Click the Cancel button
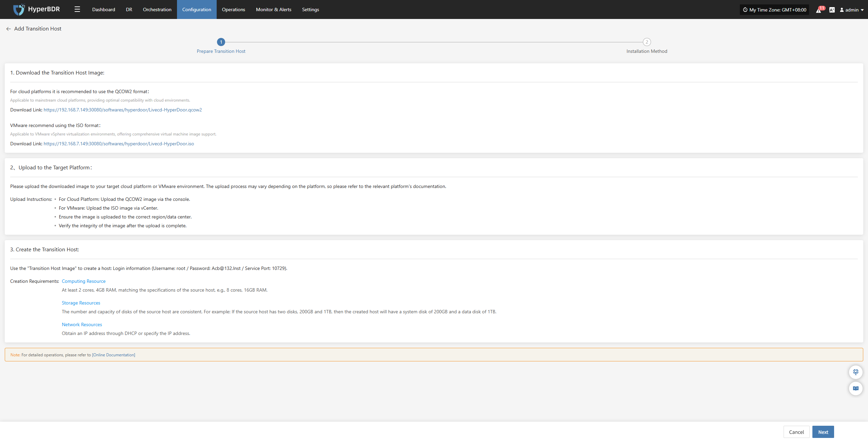The height and width of the screenshot is (442, 868). click(796, 432)
